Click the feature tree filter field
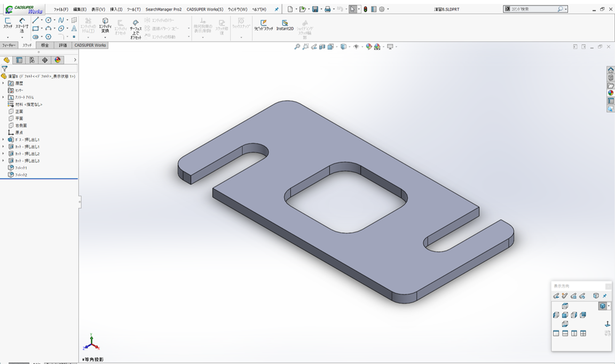The width and height of the screenshot is (615, 364). click(39, 69)
